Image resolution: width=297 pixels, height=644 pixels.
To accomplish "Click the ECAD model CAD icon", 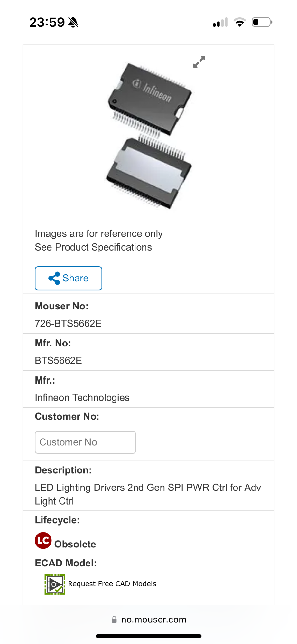I will pyautogui.click(x=55, y=584).
